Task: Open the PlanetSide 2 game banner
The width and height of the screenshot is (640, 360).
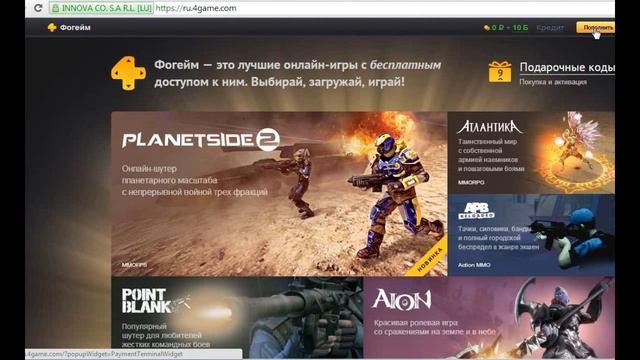Action: pyautogui.click(x=279, y=194)
